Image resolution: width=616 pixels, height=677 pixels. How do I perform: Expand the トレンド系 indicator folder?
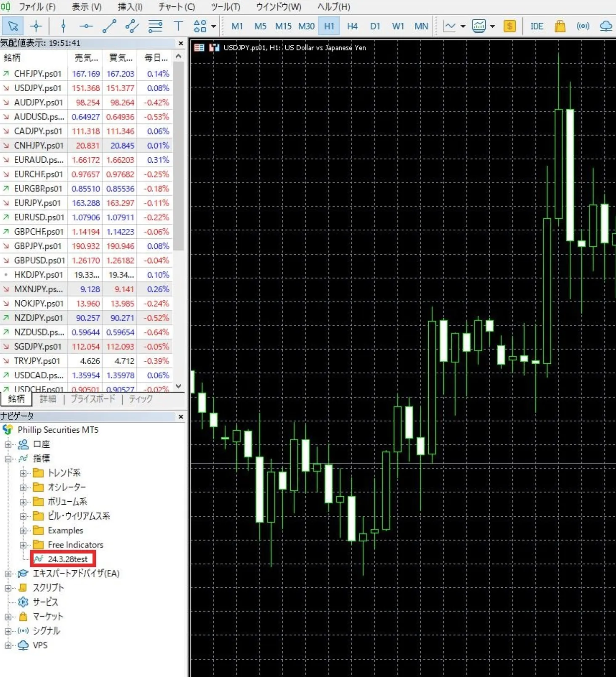click(x=23, y=473)
